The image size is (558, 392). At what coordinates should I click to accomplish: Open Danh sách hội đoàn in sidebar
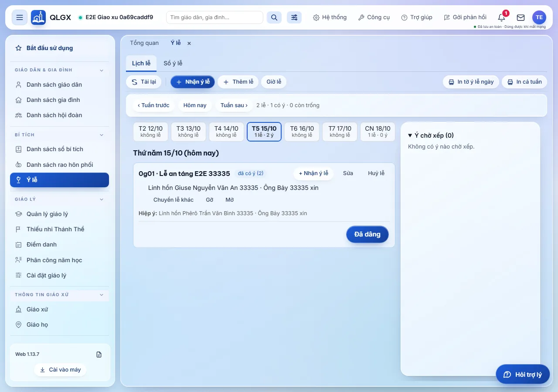(59, 115)
